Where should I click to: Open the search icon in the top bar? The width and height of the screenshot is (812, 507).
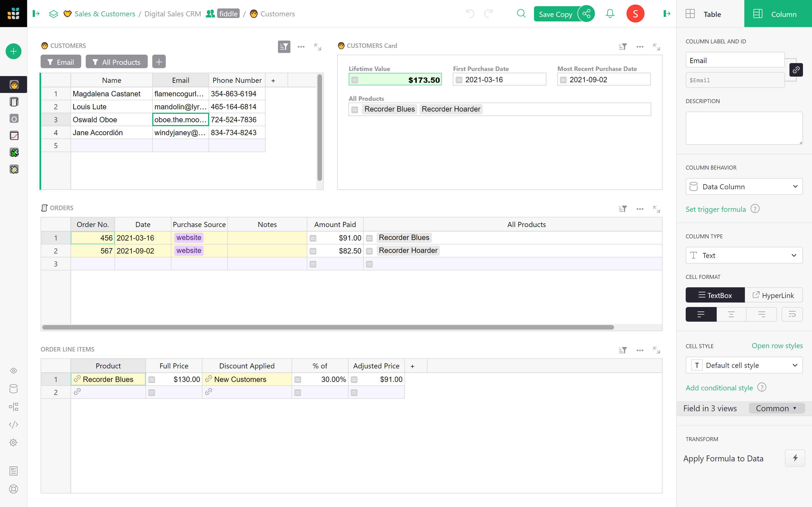pos(521,14)
